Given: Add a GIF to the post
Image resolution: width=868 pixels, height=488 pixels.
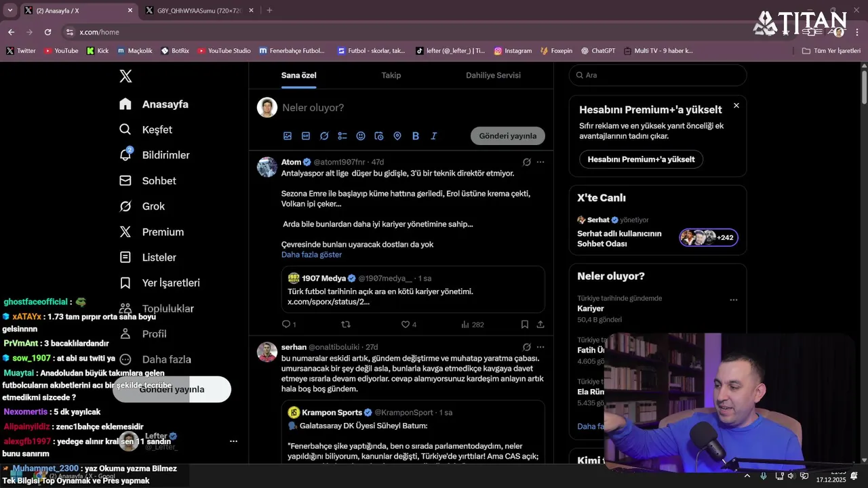Looking at the screenshot, I should pyautogui.click(x=306, y=136).
